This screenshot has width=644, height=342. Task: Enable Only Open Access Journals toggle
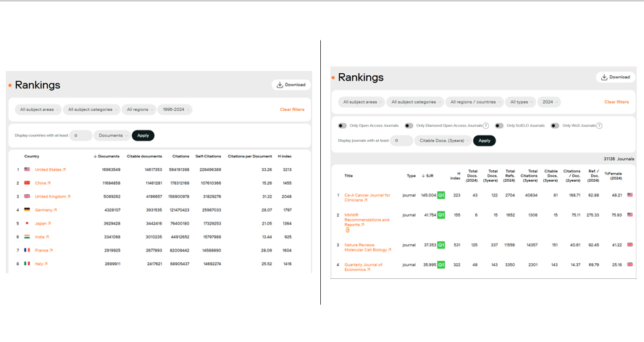click(343, 126)
